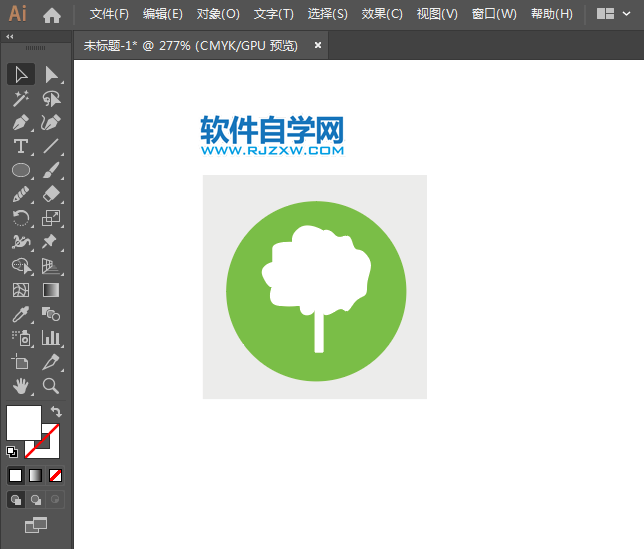Activate the Type tool

pos(20,146)
